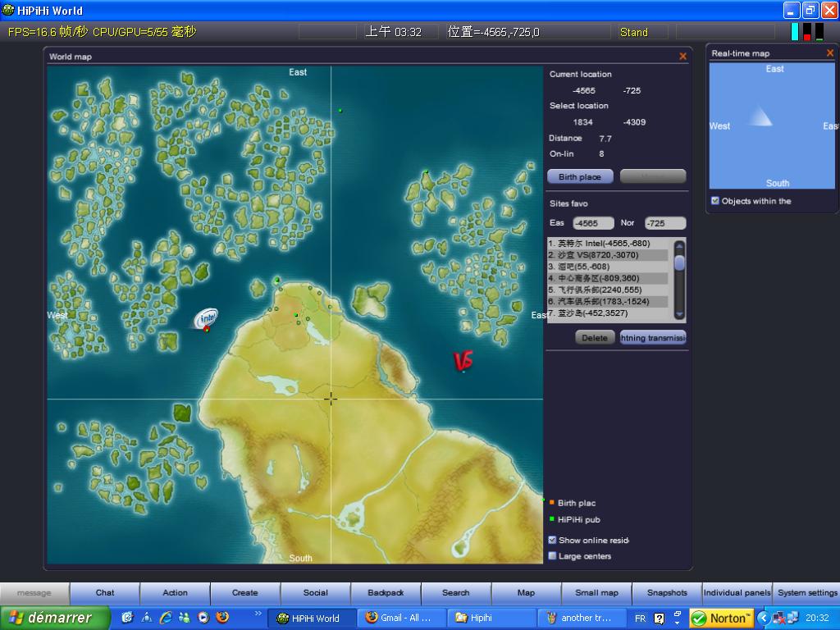Open the message tab in bottom bar
The height and width of the screenshot is (630, 840).
pyautogui.click(x=34, y=592)
